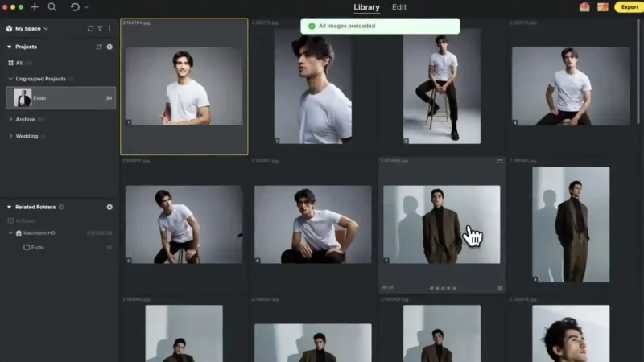Add a new project with plus button
Screen dimensions: 644x362
click(109, 47)
